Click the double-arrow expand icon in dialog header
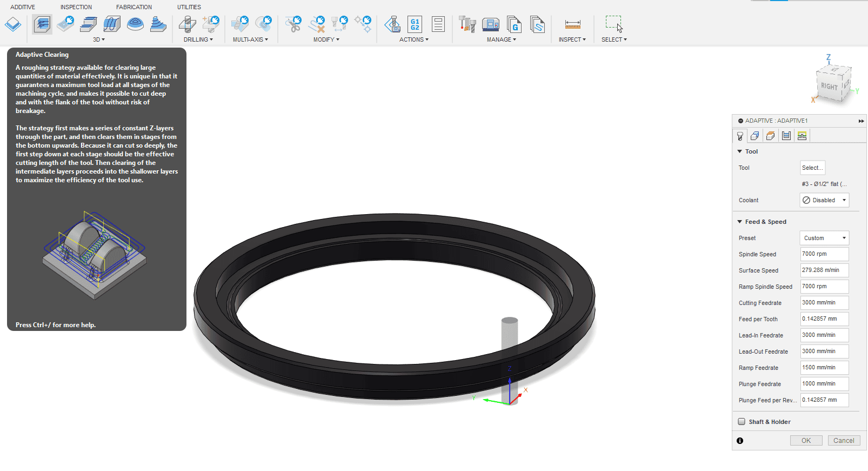The height and width of the screenshot is (471, 868). pyautogui.click(x=861, y=121)
